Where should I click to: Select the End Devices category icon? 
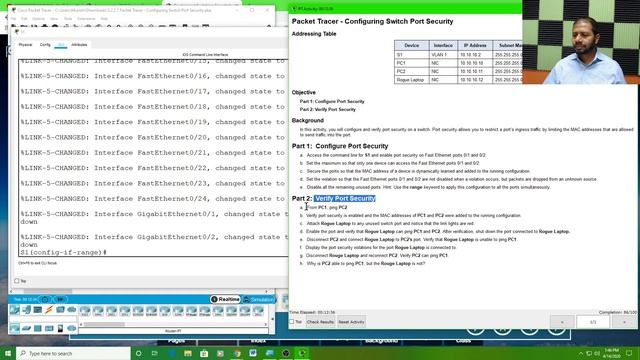click(x=26, y=310)
